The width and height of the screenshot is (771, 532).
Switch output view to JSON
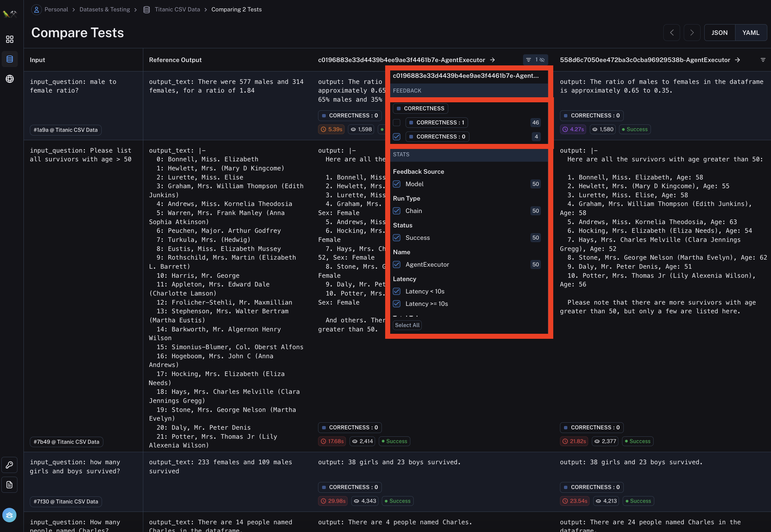click(x=719, y=33)
